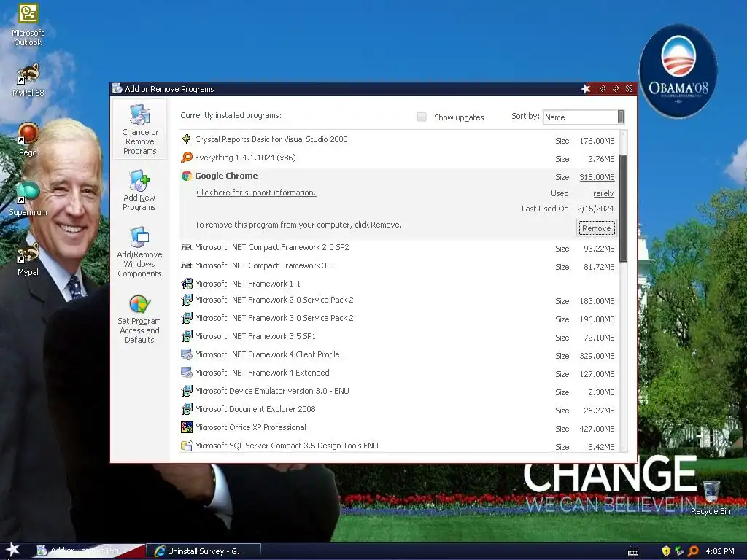Select Microsoft Office XP Professional entry
The height and width of the screenshot is (560, 747).
[x=399, y=427]
